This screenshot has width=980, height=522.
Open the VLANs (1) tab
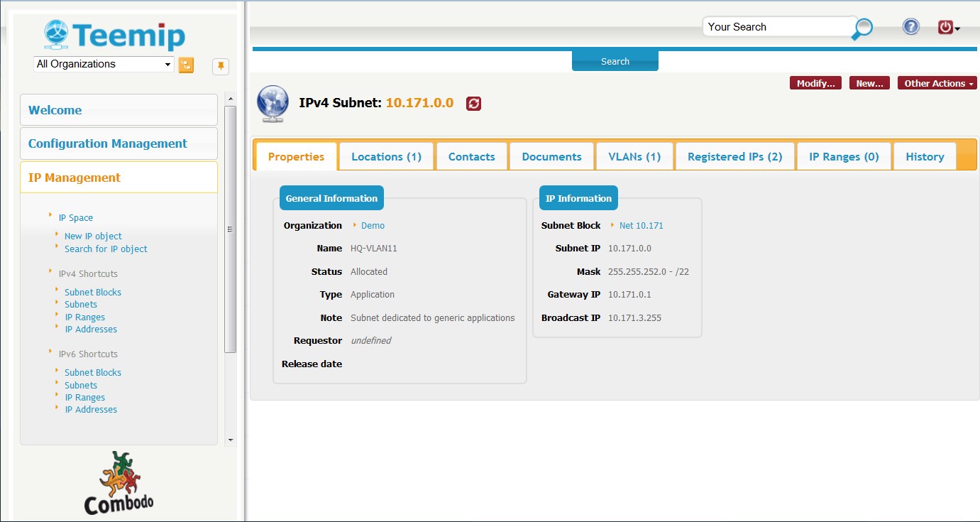pyautogui.click(x=634, y=157)
